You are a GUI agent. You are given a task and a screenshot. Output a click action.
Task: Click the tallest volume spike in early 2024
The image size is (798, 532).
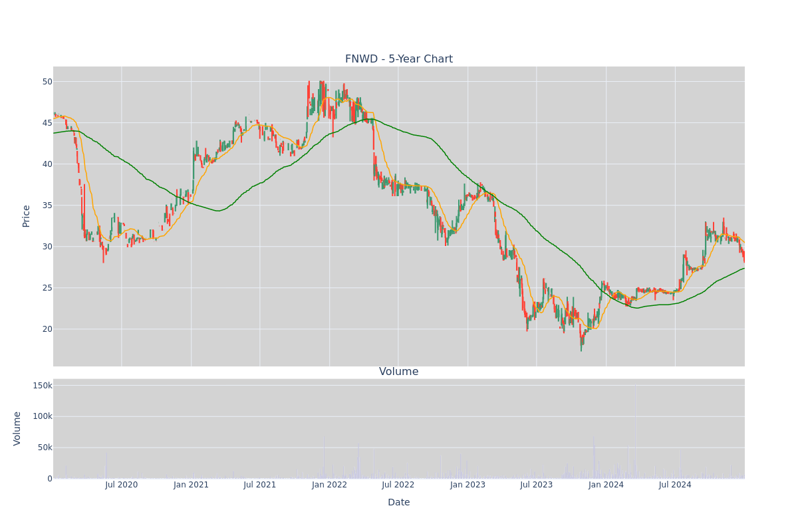pos(635,431)
